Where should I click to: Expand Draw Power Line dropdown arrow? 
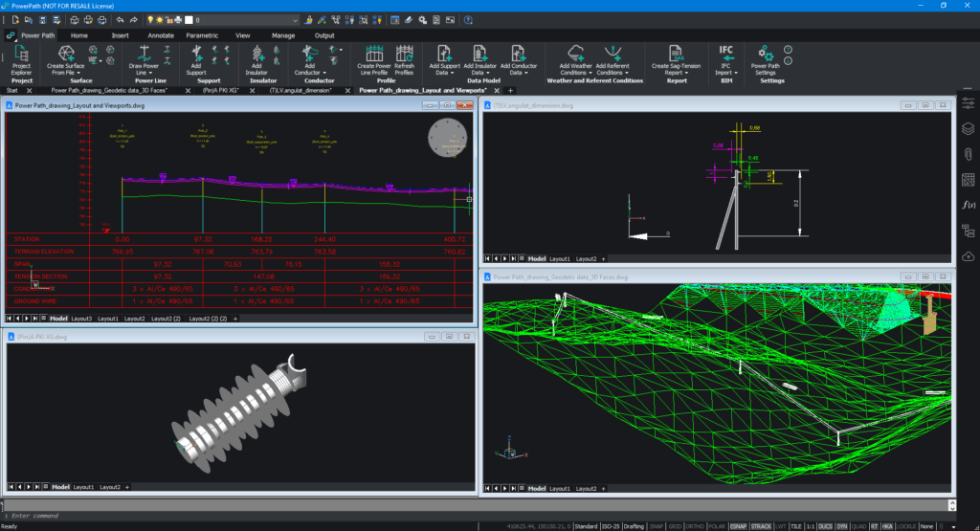click(x=150, y=73)
